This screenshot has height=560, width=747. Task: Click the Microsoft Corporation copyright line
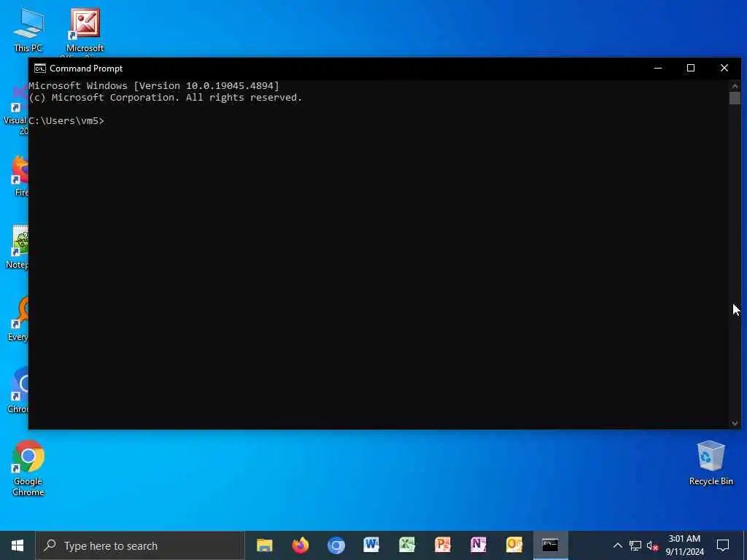tap(166, 98)
